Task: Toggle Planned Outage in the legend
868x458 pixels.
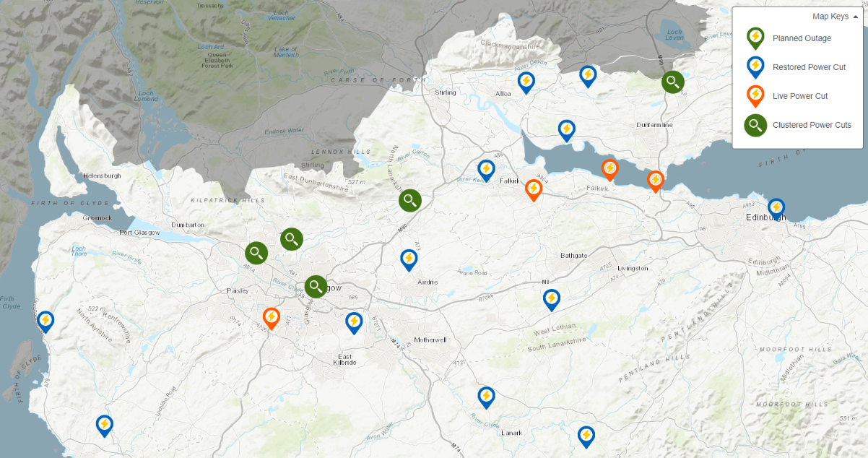Action: click(755, 38)
